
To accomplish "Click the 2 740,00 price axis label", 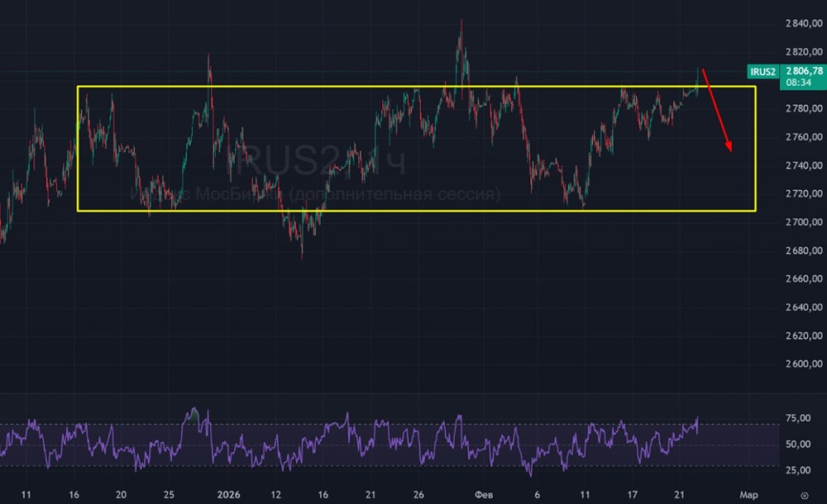I will (804, 165).
